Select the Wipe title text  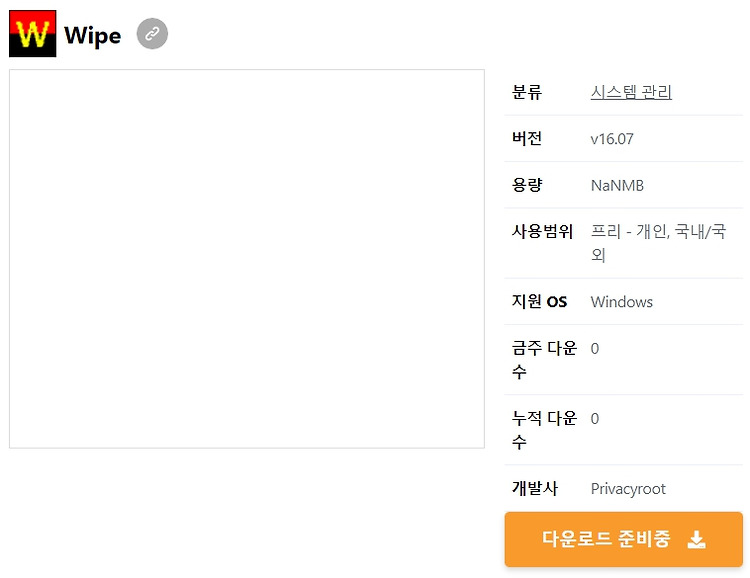point(92,35)
